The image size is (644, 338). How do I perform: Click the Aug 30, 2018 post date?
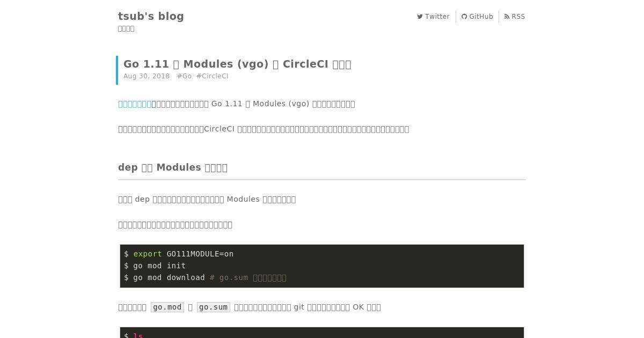[147, 76]
